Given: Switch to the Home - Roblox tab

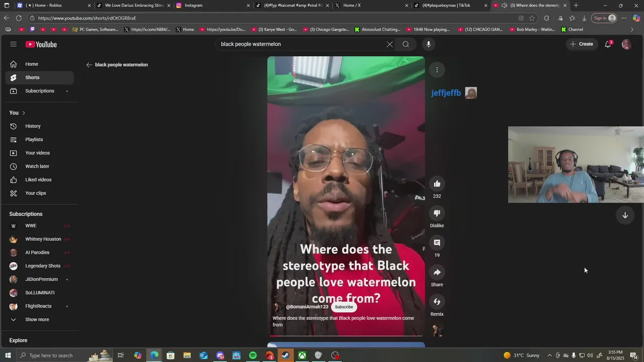Looking at the screenshot, I should 53,6.
